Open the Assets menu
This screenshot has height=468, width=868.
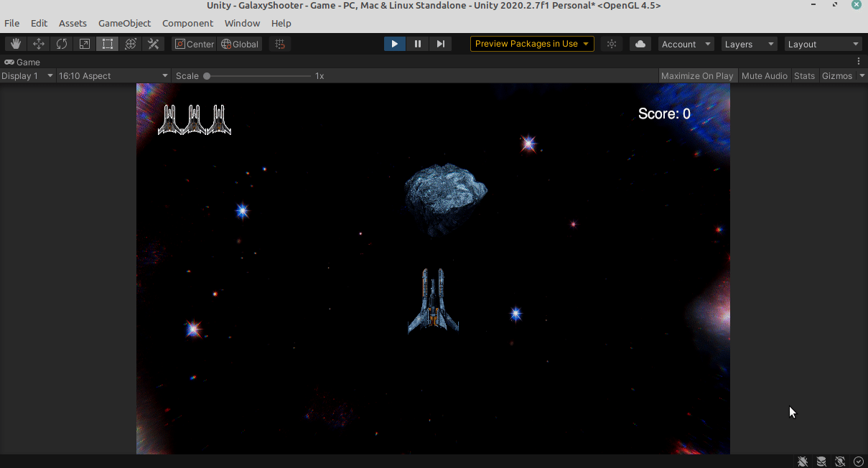coord(73,23)
